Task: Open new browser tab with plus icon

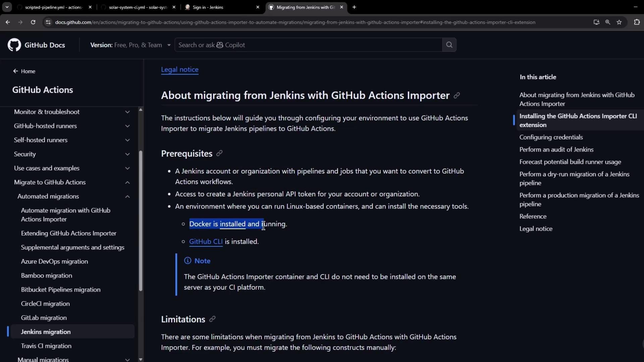Action: tap(354, 7)
